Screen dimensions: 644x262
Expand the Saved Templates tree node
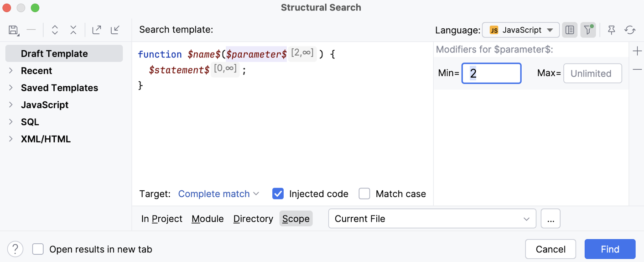tap(11, 88)
